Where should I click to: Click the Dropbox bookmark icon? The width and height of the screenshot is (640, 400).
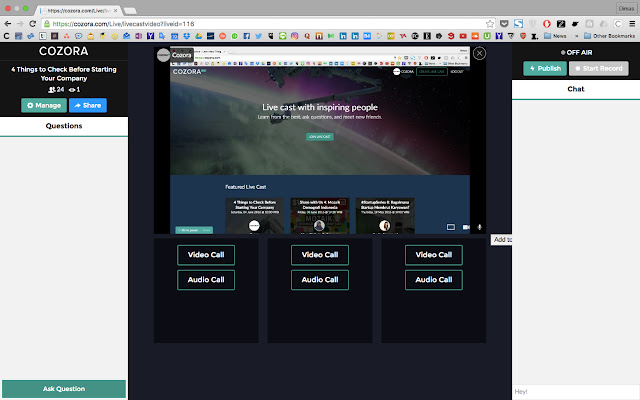(187, 36)
